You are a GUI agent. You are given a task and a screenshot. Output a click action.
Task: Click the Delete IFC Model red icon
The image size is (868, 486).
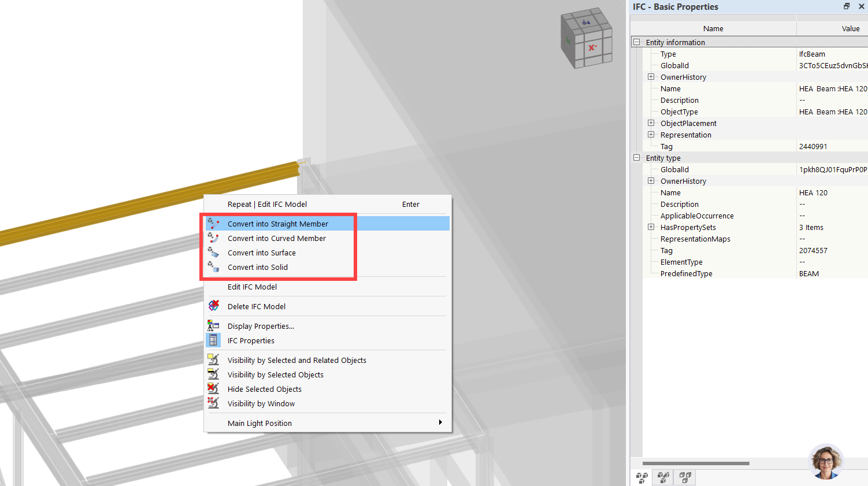tap(214, 306)
